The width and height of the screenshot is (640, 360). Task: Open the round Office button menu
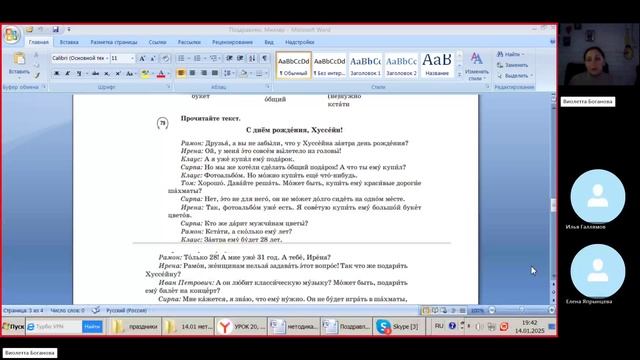[11, 35]
